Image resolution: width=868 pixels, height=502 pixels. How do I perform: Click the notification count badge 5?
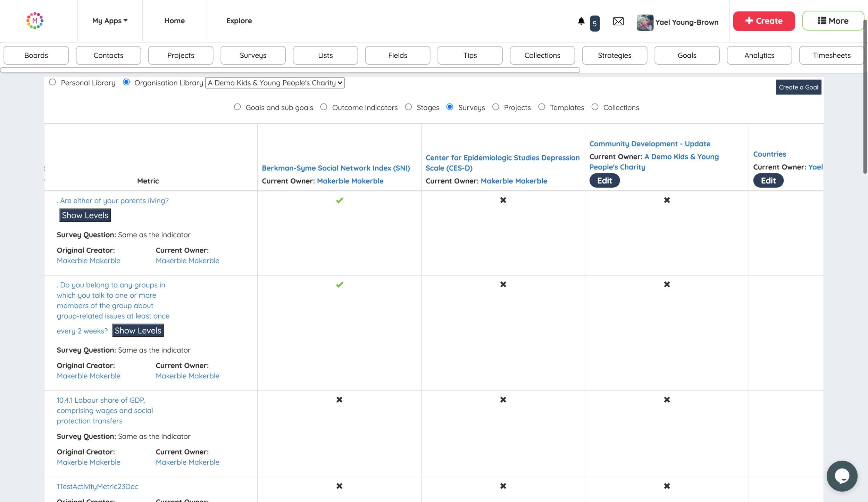594,24
